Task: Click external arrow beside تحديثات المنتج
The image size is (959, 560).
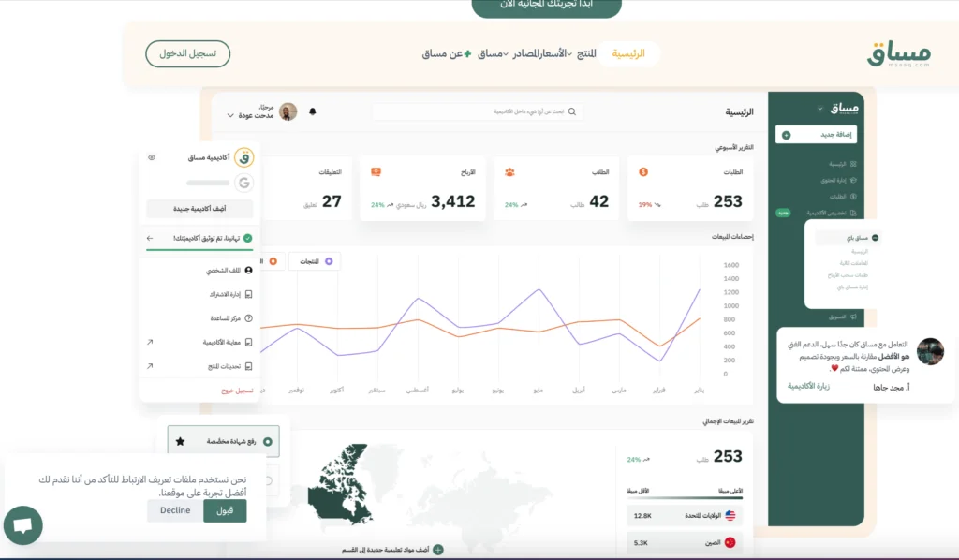Action: 150,366
